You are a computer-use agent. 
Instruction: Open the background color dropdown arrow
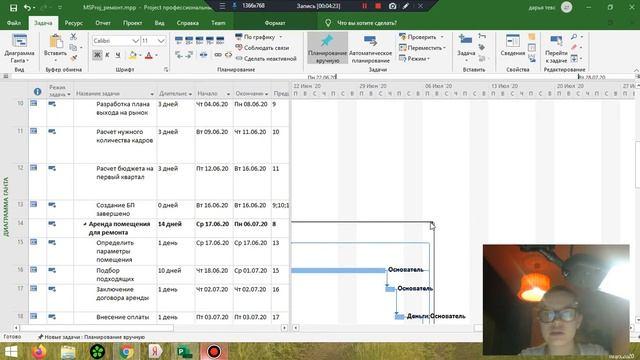coord(140,55)
